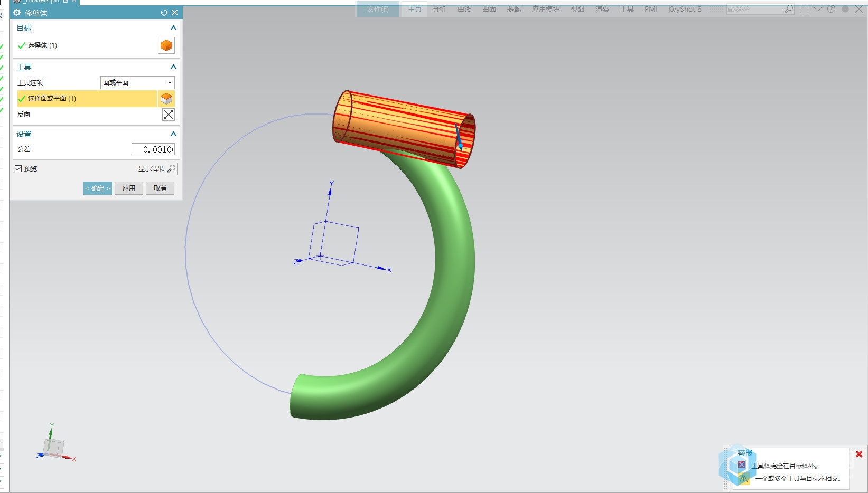
Task: Switch to the 分析 tab
Action: 440,9
